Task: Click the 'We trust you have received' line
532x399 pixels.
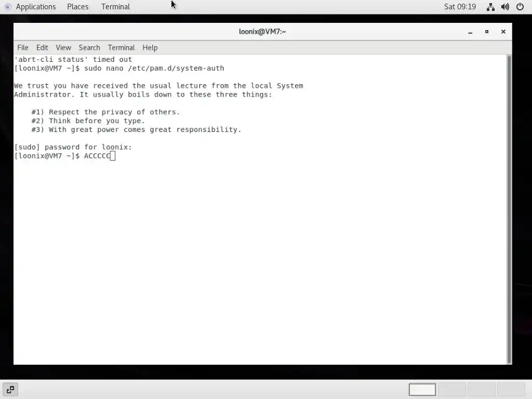Action: pos(158,86)
